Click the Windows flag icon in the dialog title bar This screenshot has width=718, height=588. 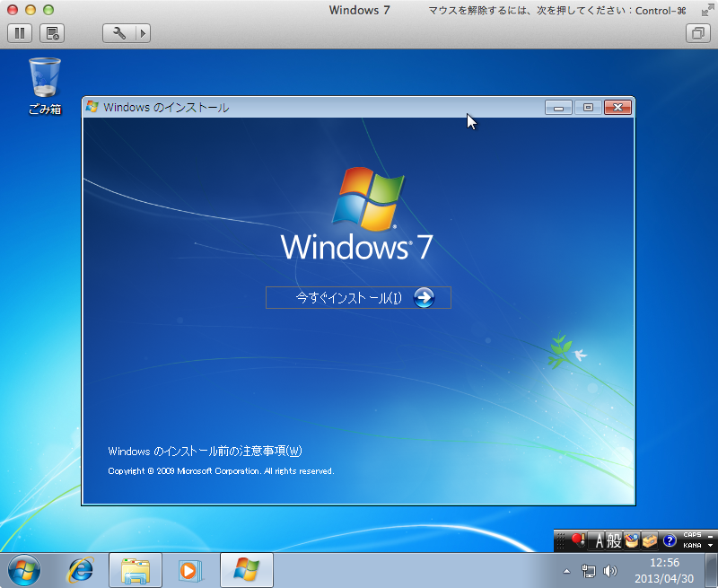point(92,107)
